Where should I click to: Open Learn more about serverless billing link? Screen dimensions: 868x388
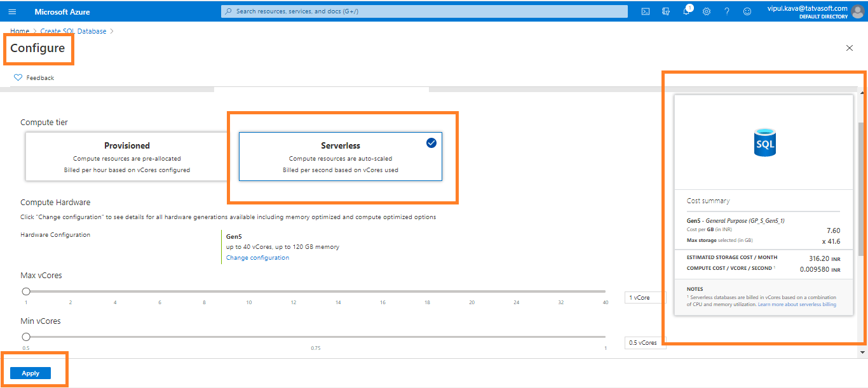(x=797, y=305)
